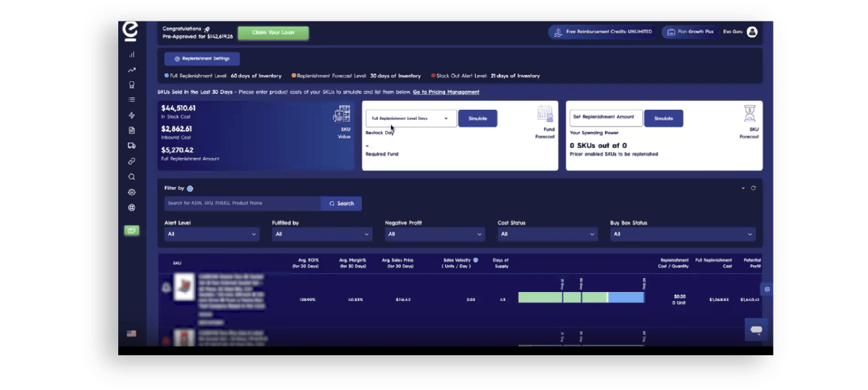Click the $2,862.61 Inbound Cost value
This screenshot has width=868, height=390.
point(177,129)
